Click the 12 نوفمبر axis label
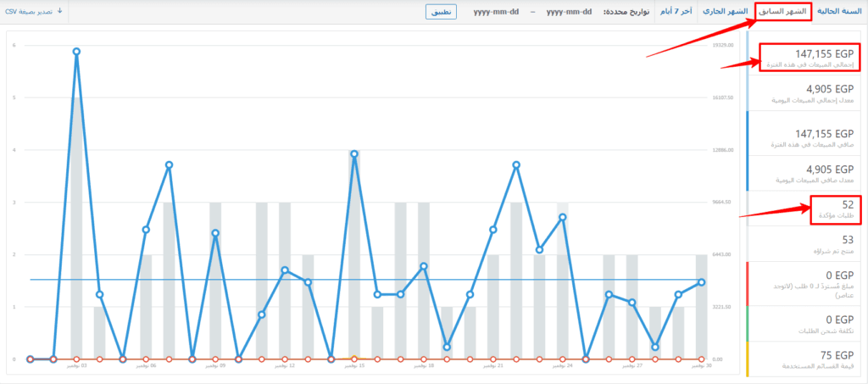868x384 pixels. pos(285,365)
